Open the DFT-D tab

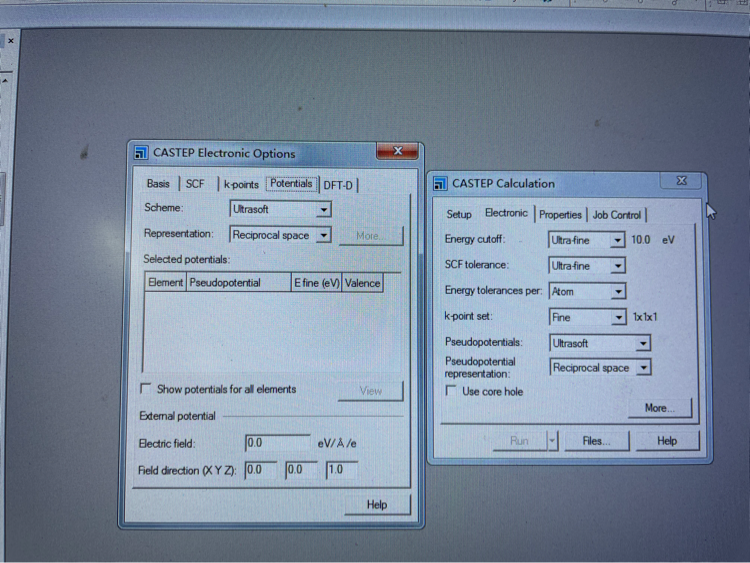click(338, 186)
